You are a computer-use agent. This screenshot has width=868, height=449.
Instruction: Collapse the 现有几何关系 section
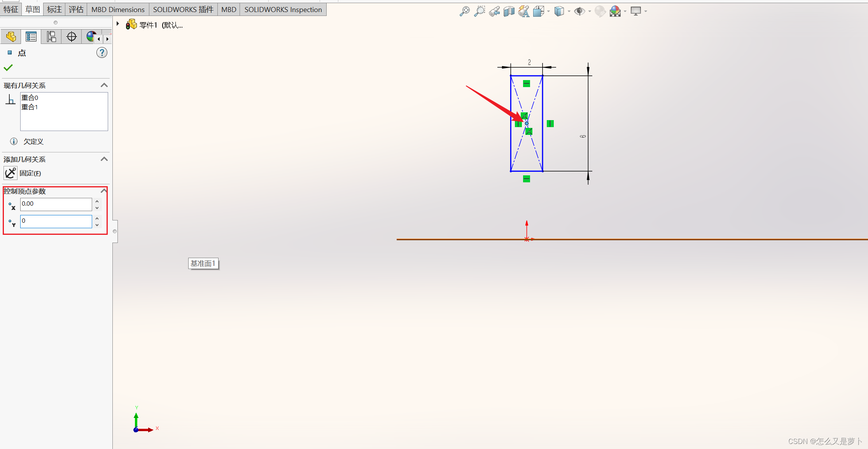tap(104, 85)
